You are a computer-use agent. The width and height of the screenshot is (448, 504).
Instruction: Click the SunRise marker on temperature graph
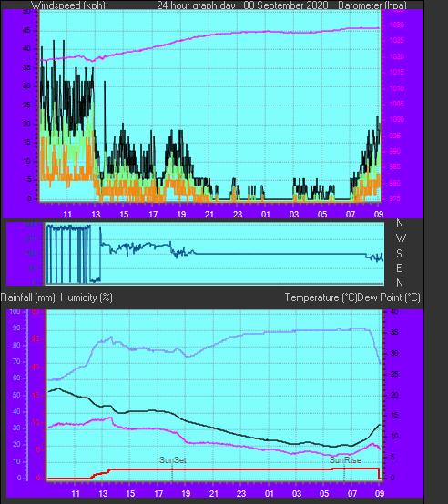tap(345, 460)
